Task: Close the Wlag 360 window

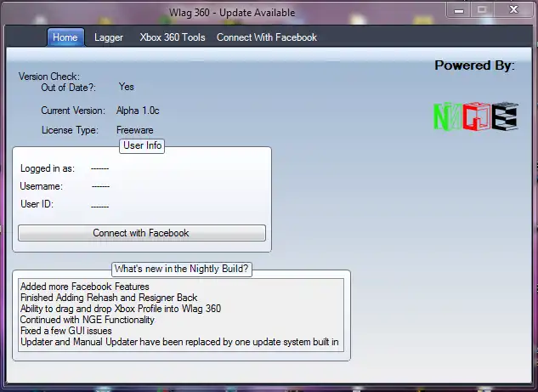Action: [x=513, y=9]
